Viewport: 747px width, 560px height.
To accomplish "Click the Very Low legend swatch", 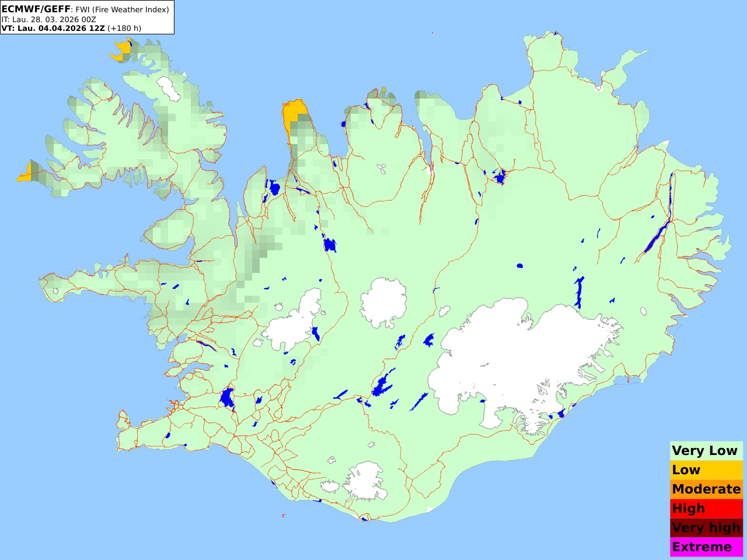I will click(706, 451).
